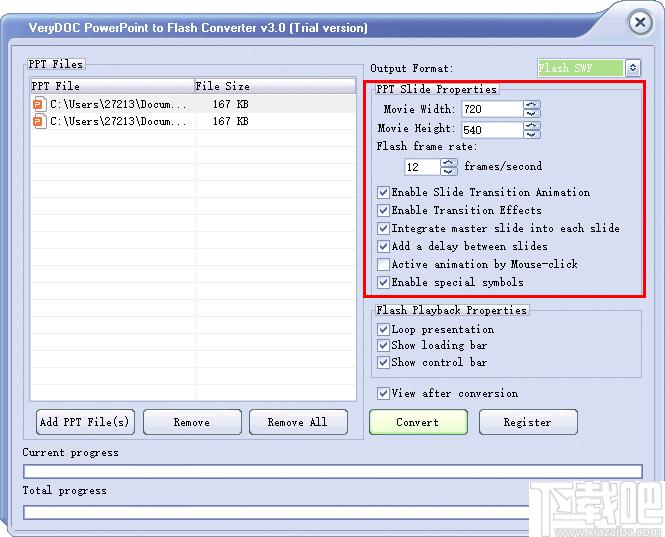665x537 pixels.
Task: Select the first file path C:\Users\27213\Docum...
Action: (x=118, y=104)
